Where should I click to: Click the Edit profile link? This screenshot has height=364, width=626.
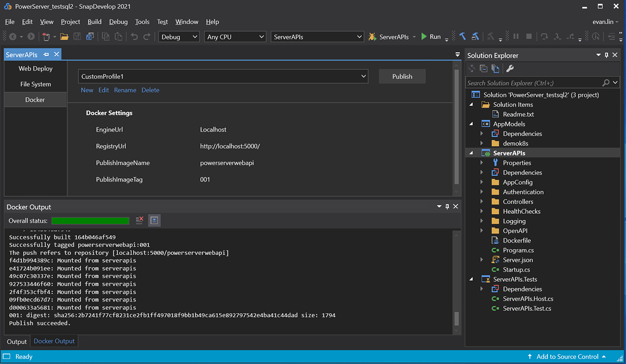click(x=104, y=90)
